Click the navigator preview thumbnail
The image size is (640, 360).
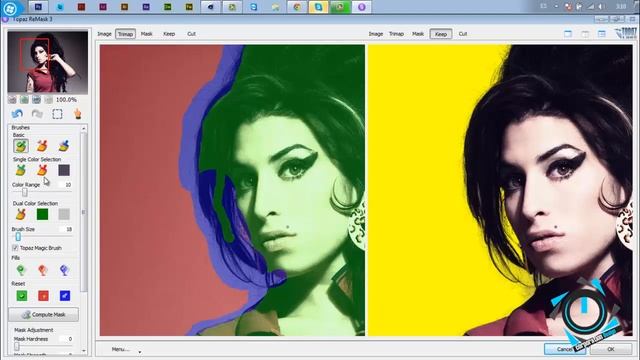pos(48,62)
